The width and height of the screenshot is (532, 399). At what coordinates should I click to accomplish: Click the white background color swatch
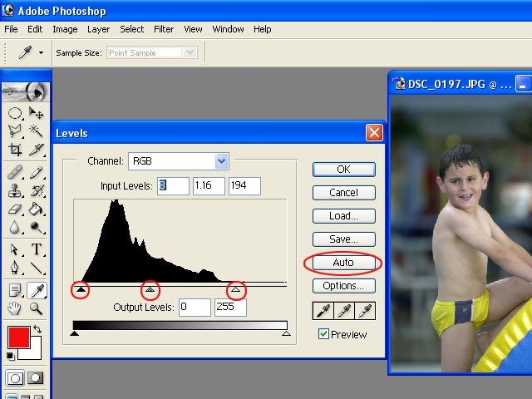[34, 352]
